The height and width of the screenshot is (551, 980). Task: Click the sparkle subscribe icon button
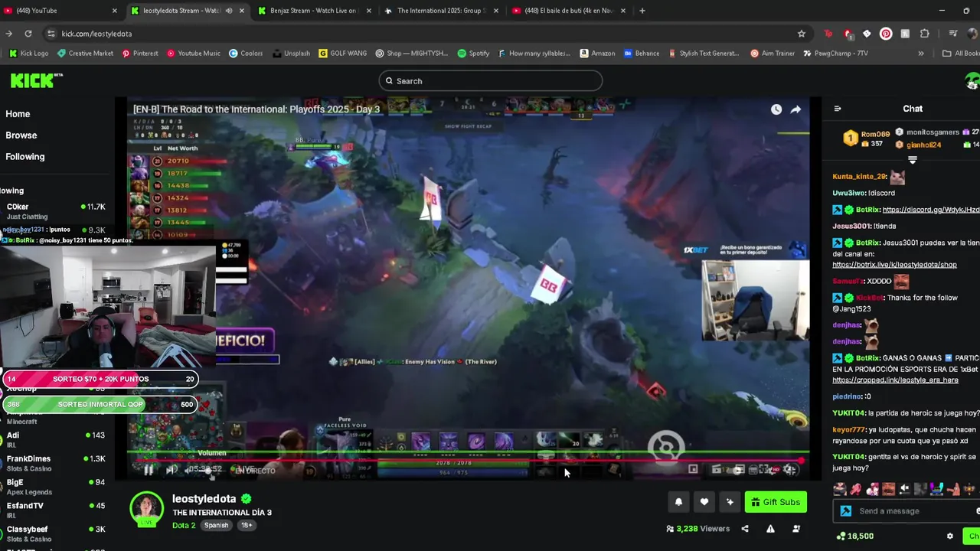tap(730, 502)
